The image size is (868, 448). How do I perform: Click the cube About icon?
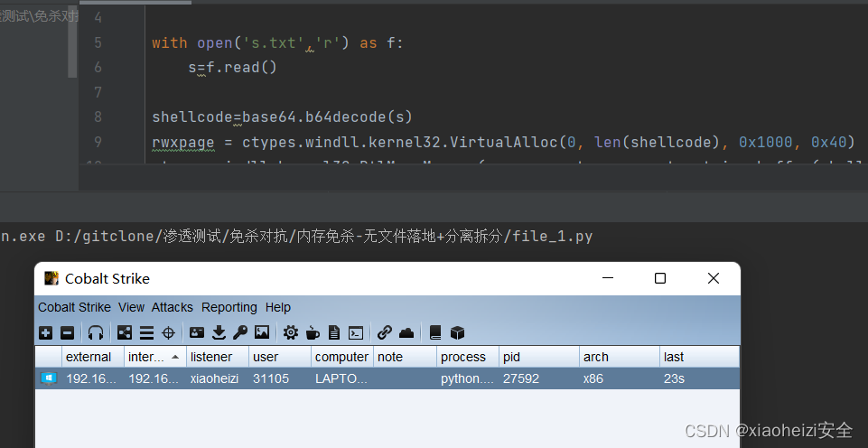click(457, 332)
